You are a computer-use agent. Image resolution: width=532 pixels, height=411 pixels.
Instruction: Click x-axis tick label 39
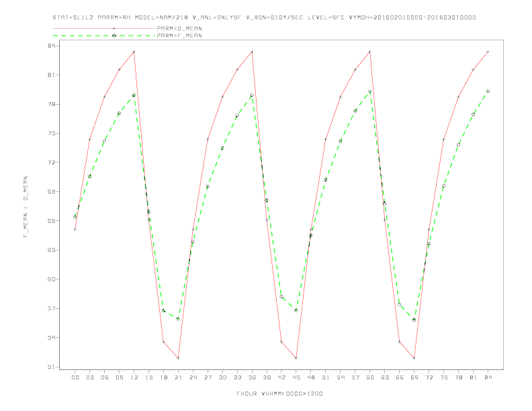[x=267, y=377]
